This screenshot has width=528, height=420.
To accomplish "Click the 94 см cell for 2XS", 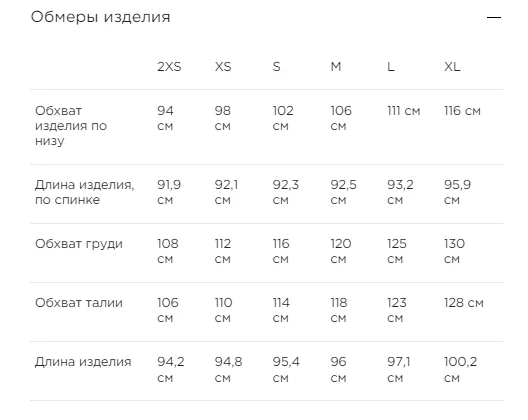I will [165, 118].
